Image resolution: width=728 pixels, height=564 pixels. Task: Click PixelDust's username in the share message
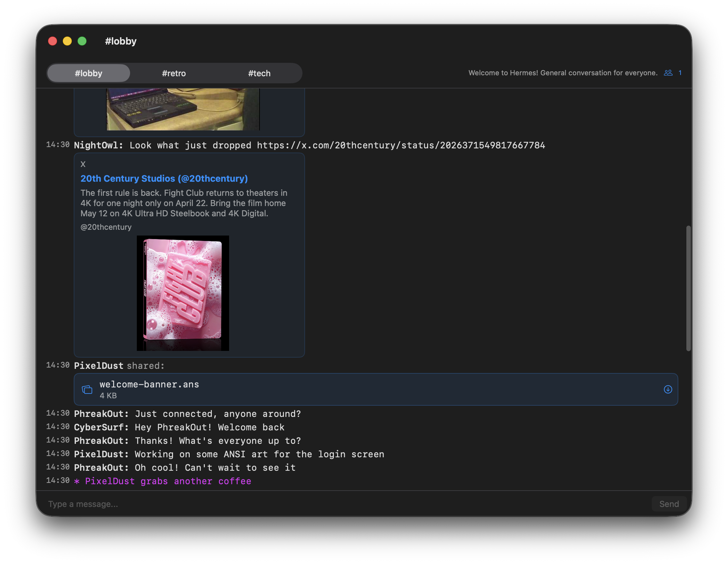pyautogui.click(x=99, y=365)
